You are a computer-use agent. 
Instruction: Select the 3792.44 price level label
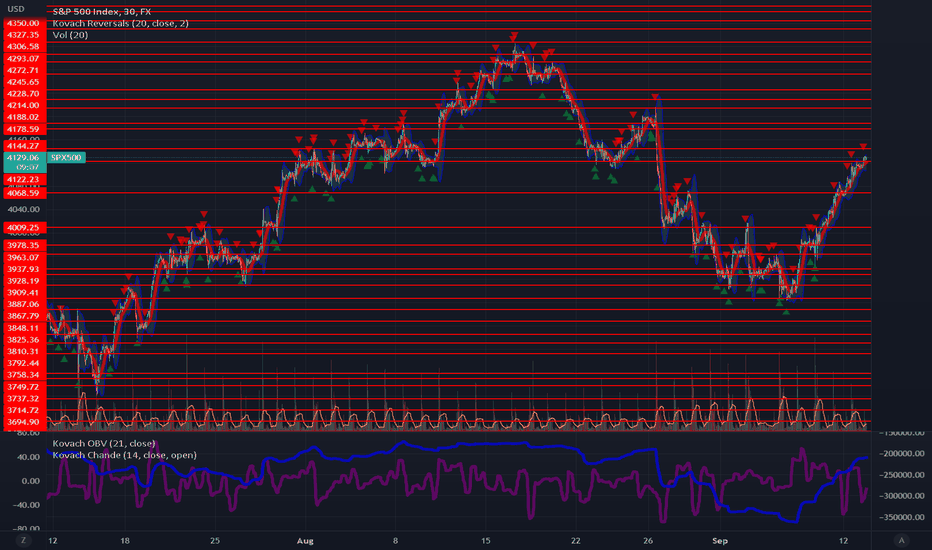click(24, 363)
